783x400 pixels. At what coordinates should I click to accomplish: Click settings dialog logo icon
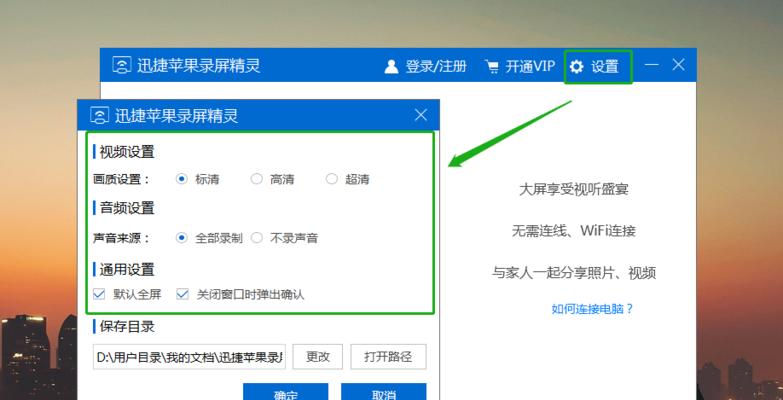tap(99, 116)
